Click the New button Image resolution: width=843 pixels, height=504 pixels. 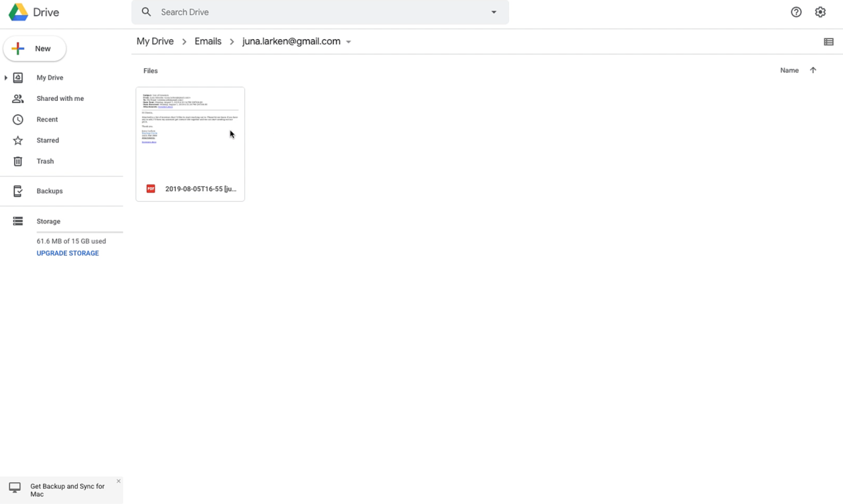(x=35, y=48)
